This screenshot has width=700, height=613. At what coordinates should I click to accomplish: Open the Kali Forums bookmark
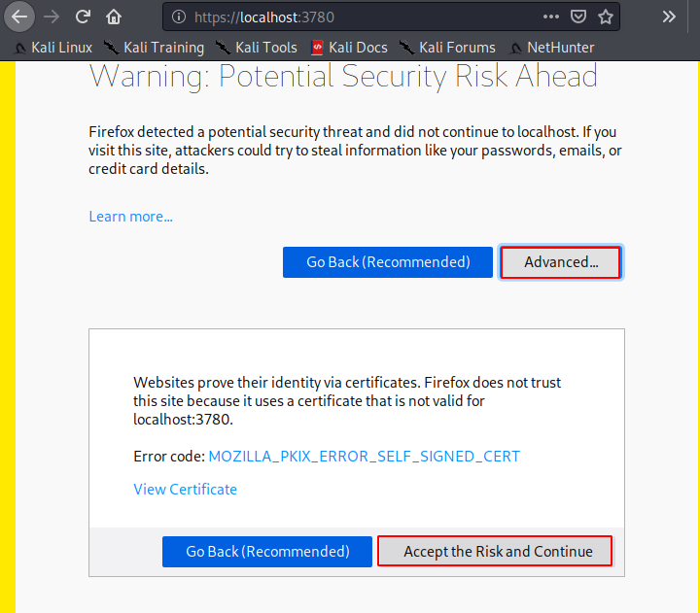(x=447, y=48)
